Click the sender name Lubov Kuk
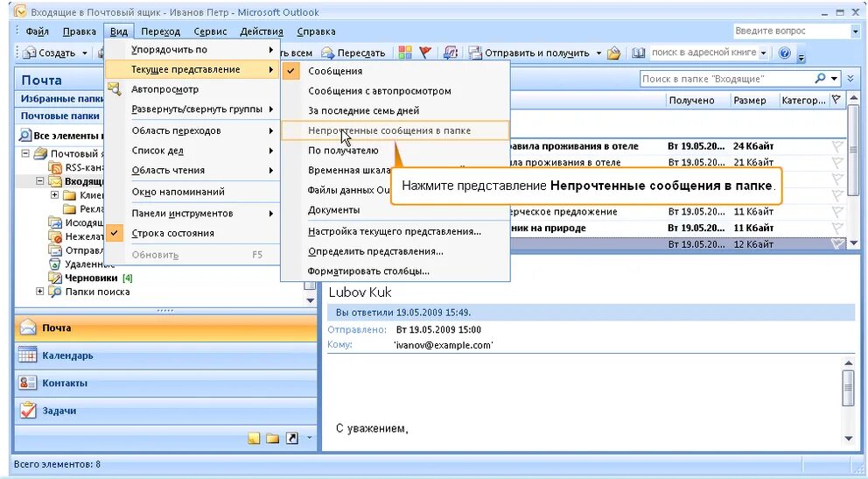 (x=360, y=292)
